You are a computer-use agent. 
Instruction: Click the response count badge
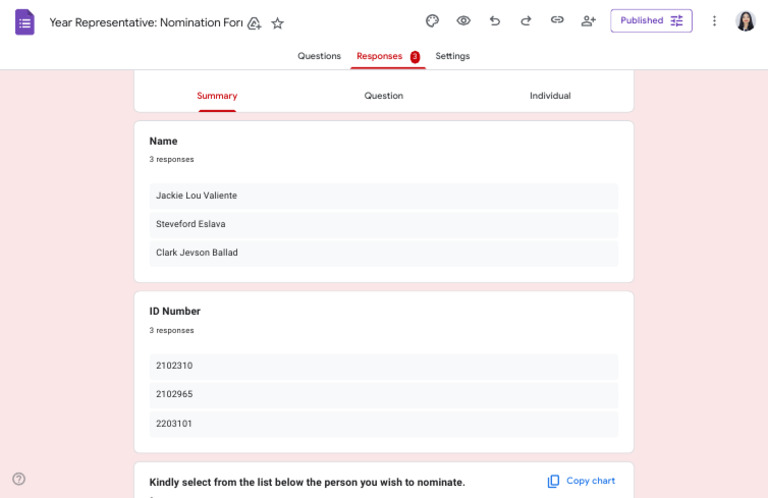point(415,57)
